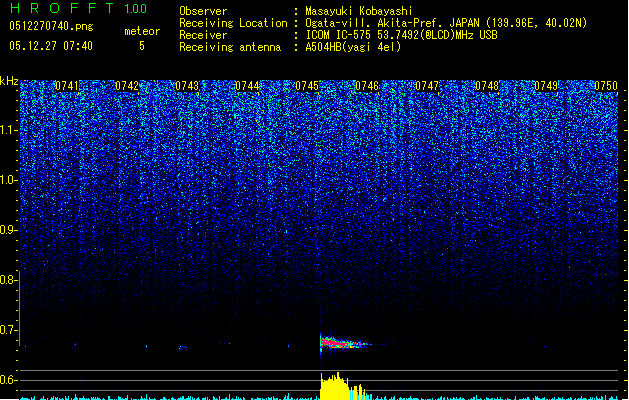Click the Receiving antenna label
Viewport: 629px width, 400px height.
coord(230,47)
